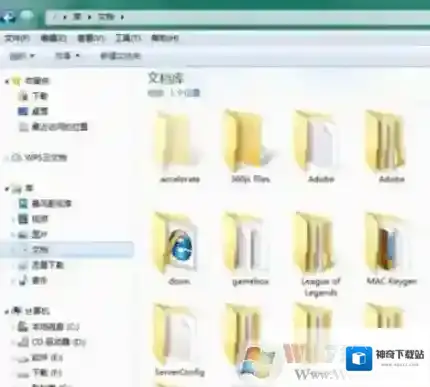430x387 pixels.
Task: Open the 视频 library
Action: pos(40,219)
